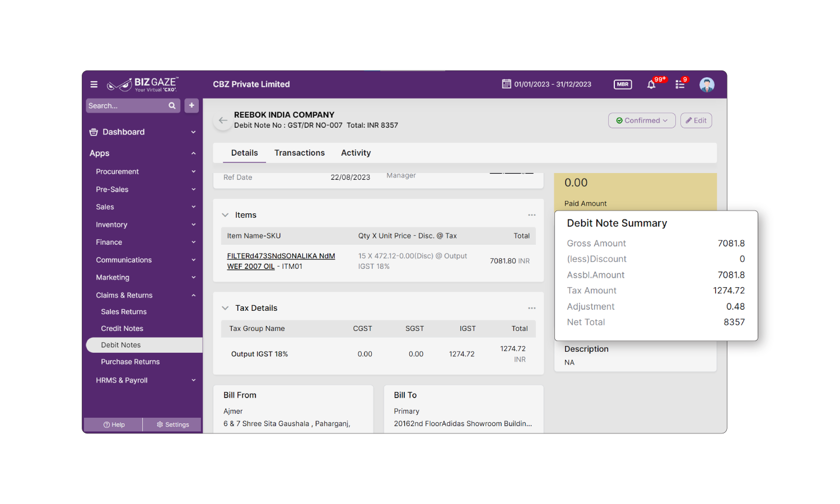Click the plus add button in sidebar
This screenshot has width=840, height=504.
coord(192,105)
